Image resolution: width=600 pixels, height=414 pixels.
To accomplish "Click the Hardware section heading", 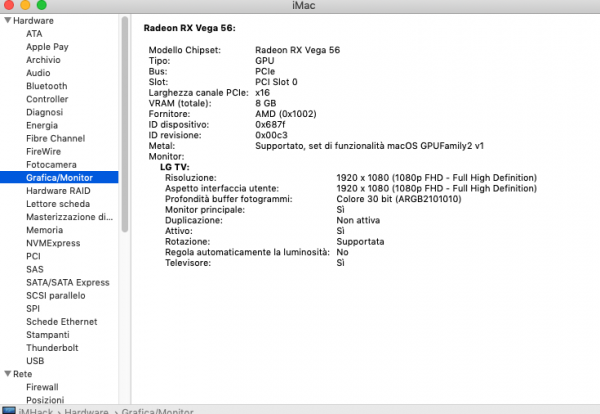I will pos(33,20).
